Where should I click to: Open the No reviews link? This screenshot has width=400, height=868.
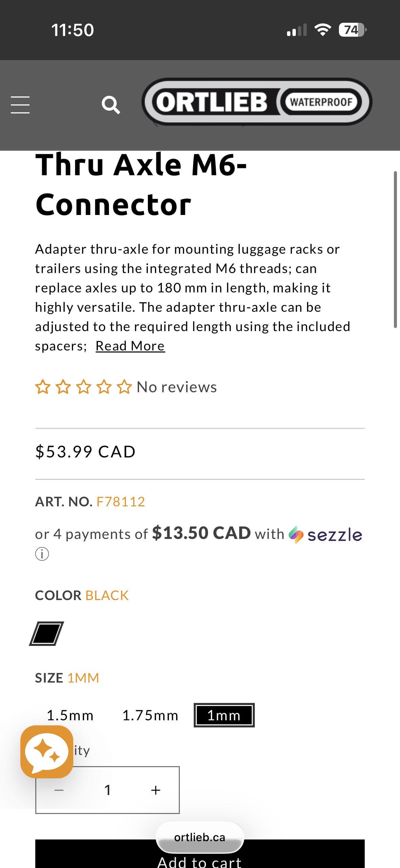pos(176,387)
